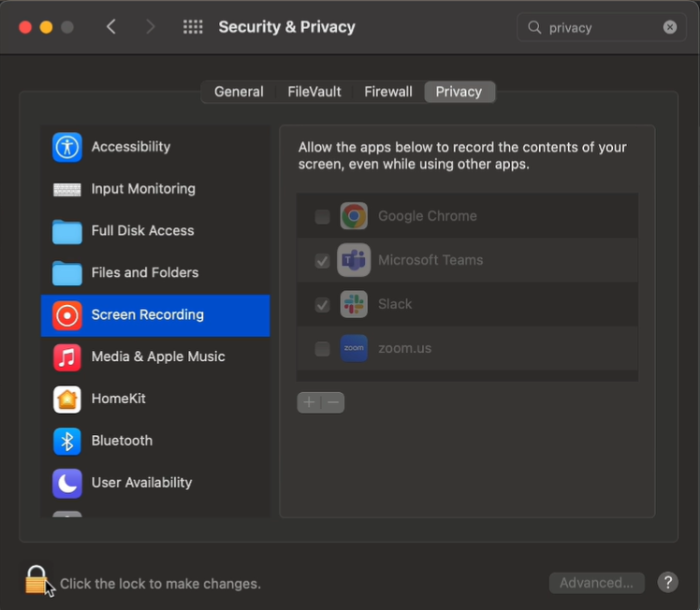Screen dimensions: 700x610
Task: Open the FileVault tab
Action: [314, 92]
